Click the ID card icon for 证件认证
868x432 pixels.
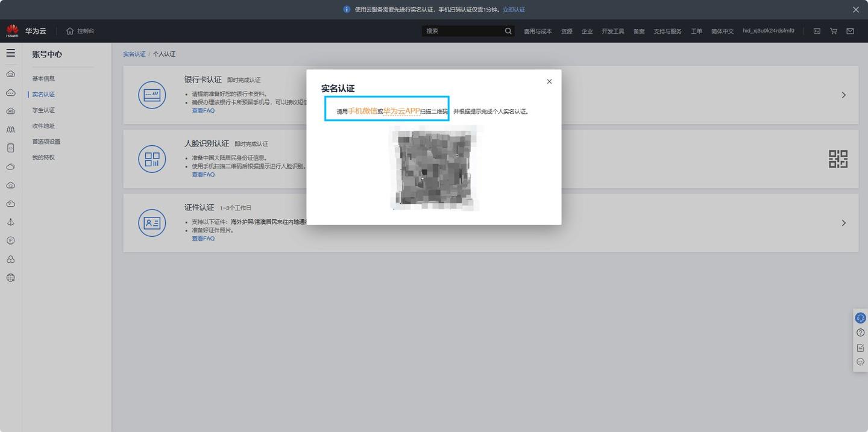tap(152, 223)
